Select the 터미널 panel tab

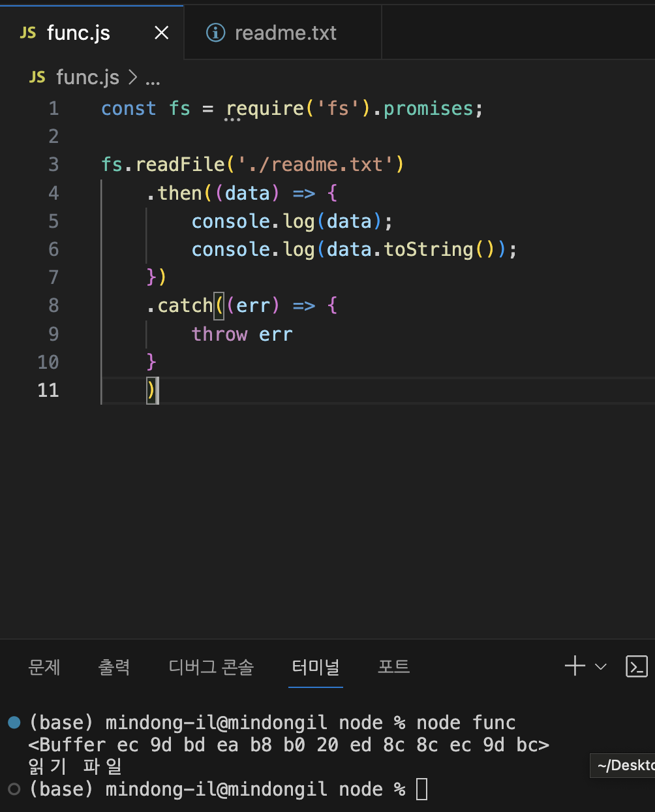316,666
